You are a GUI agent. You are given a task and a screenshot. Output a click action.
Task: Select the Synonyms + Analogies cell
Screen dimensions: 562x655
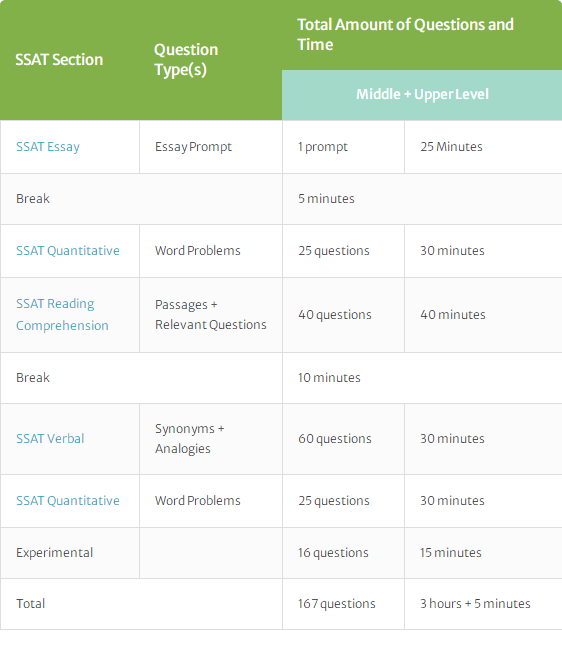pyautogui.click(x=211, y=439)
